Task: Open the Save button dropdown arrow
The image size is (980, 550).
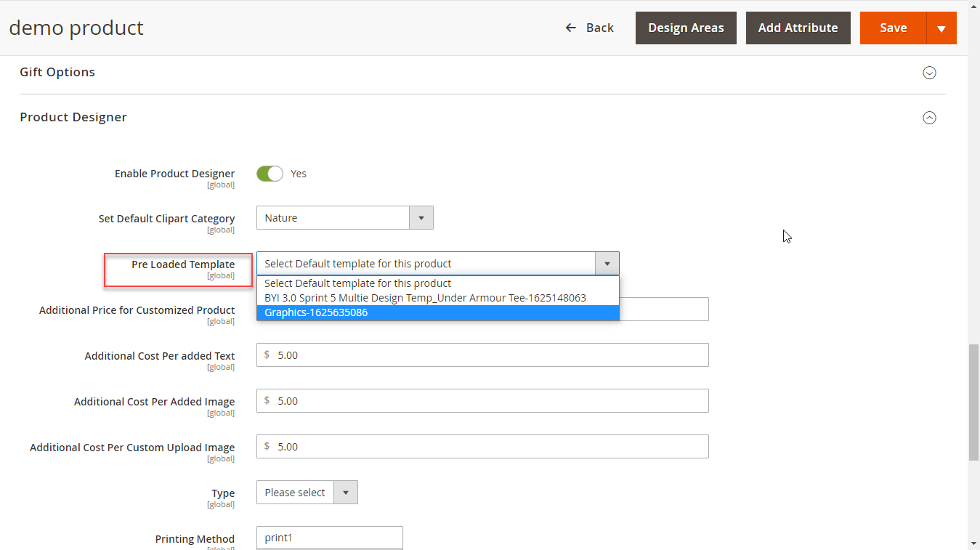Action: pos(941,28)
